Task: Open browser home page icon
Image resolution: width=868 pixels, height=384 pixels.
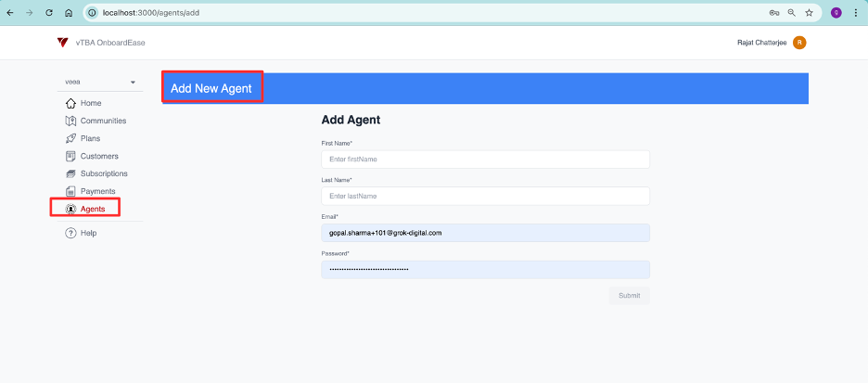Action: pos(69,13)
